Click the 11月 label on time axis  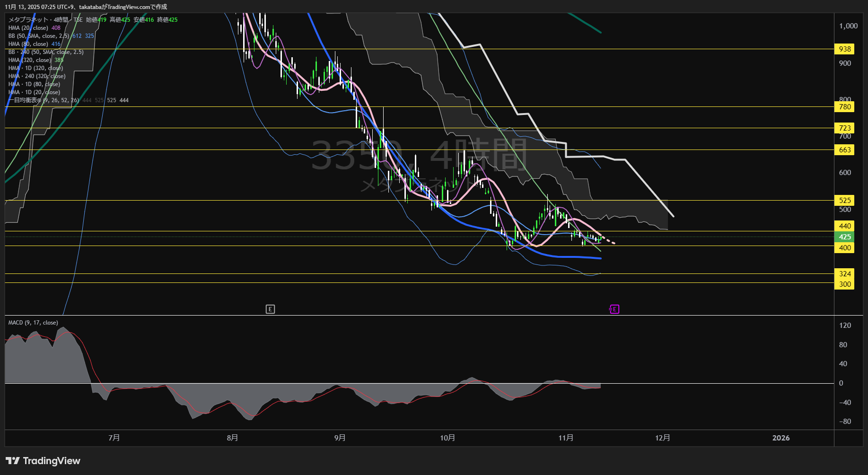pos(566,438)
